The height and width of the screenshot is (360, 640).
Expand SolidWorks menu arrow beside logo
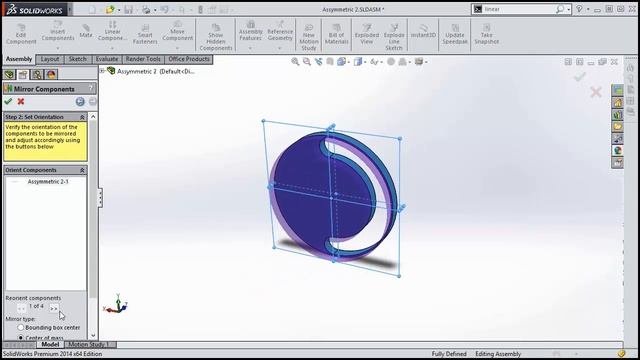coord(69,9)
